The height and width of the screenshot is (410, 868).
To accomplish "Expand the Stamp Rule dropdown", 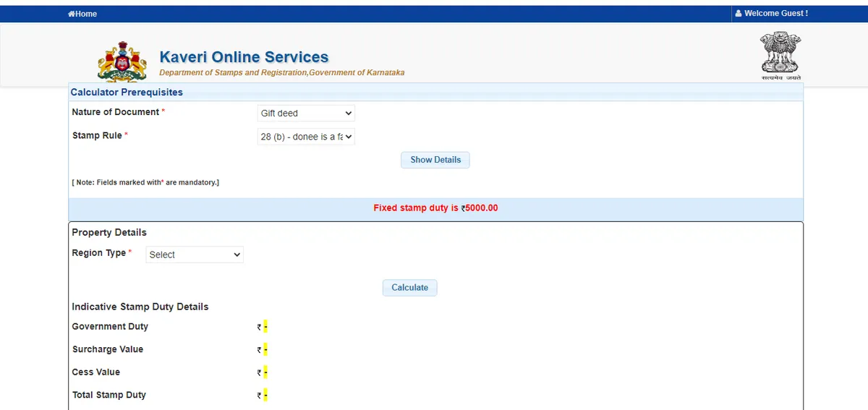I will tap(306, 137).
